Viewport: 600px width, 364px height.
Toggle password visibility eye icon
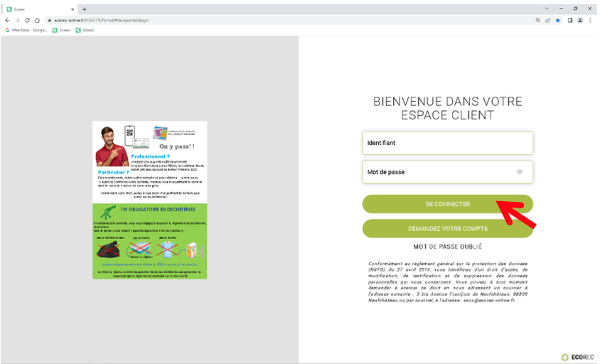[520, 172]
